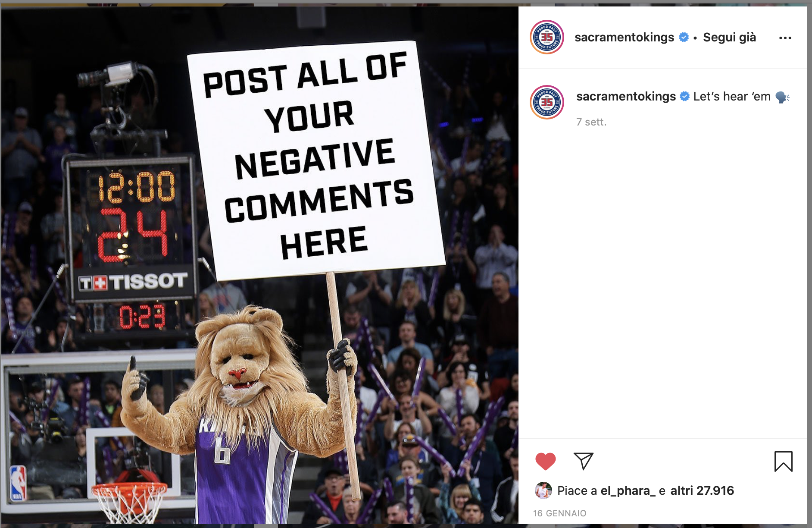Viewport: 812px width, 528px height.
Task: View the 'altri 27.916' likes list
Action: (702, 490)
